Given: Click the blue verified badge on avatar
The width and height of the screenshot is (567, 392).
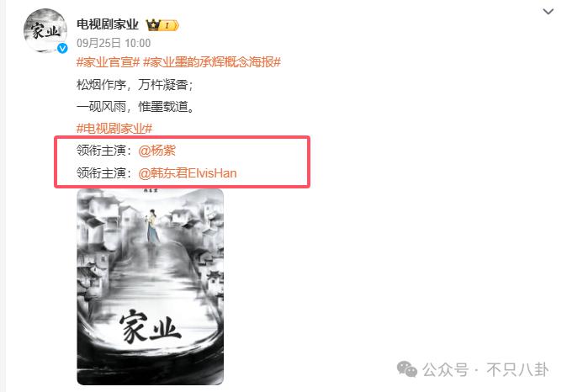Looking at the screenshot, I should pyautogui.click(x=62, y=48).
